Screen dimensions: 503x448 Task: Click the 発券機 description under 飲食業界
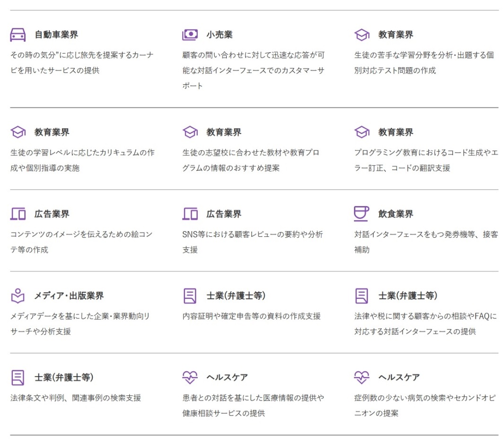pyautogui.click(x=426, y=242)
